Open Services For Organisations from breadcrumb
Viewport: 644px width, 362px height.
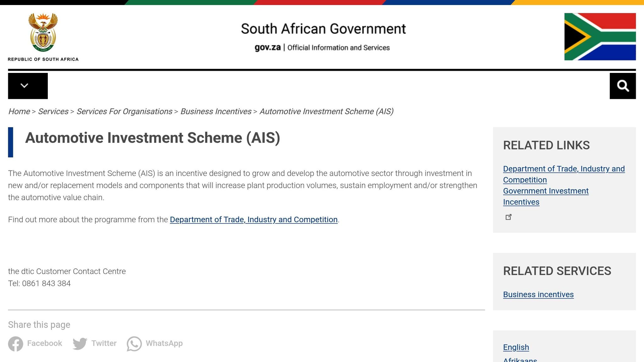click(x=125, y=111)
